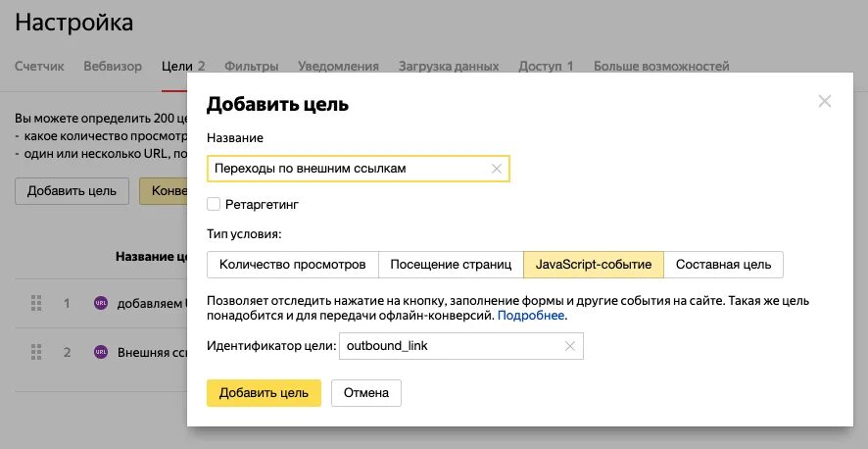Click the goal named добавляем in row 1
The width and height of the screenshot is (868, 449).
150,303
